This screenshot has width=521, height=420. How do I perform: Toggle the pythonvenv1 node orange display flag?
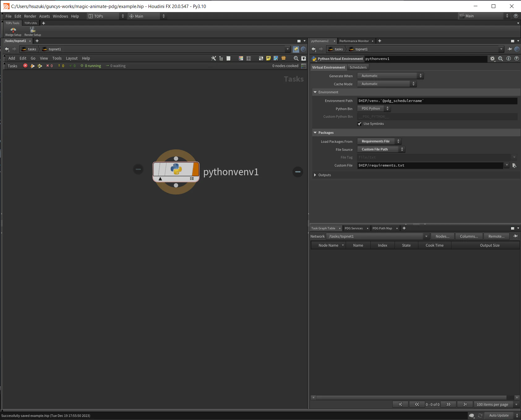(195, 169)
